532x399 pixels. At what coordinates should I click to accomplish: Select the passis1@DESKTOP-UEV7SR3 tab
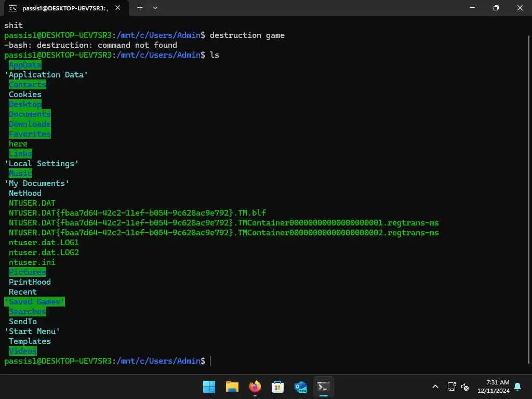pos(65,8)
